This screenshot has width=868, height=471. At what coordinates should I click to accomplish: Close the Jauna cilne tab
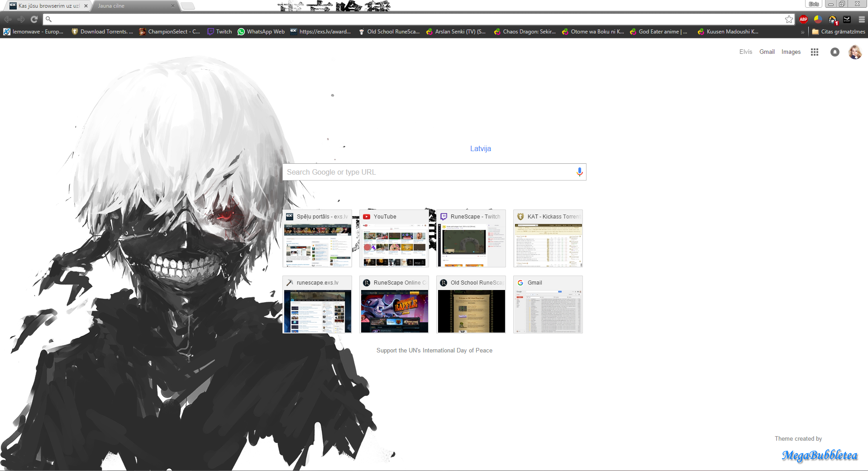point(173,6)
